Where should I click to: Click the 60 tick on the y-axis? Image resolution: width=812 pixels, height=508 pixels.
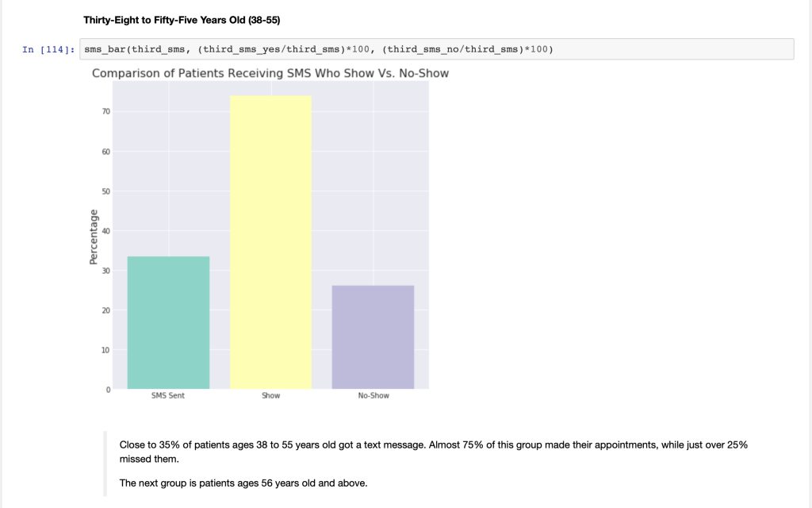[x=105, y=152]
